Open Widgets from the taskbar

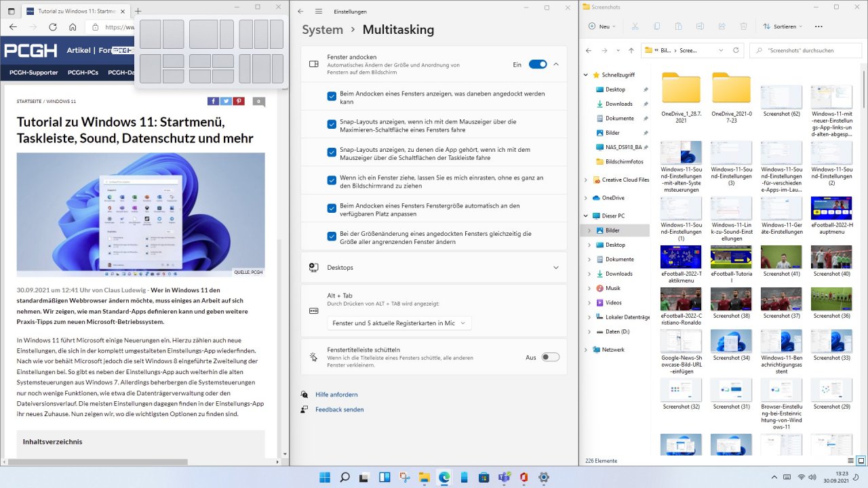pyautogui.click(x=384, y=477)
